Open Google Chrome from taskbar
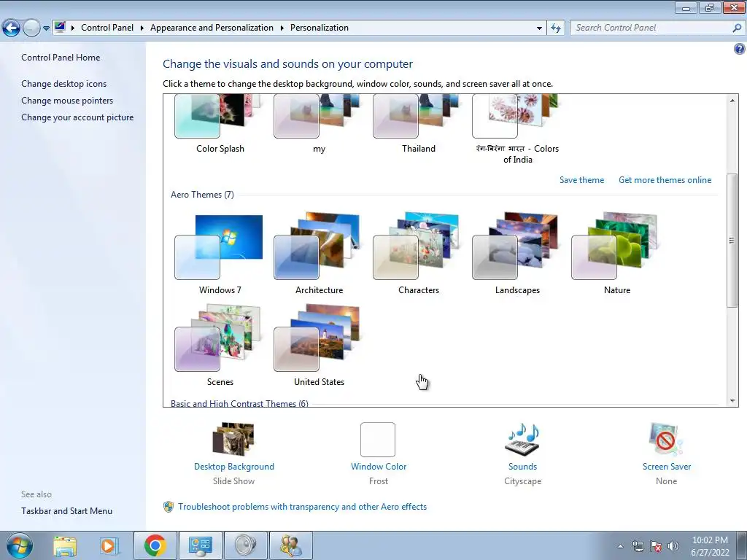The width and height of the screenshot is (747, 560). pyautogui.click(x=155, y=545)
